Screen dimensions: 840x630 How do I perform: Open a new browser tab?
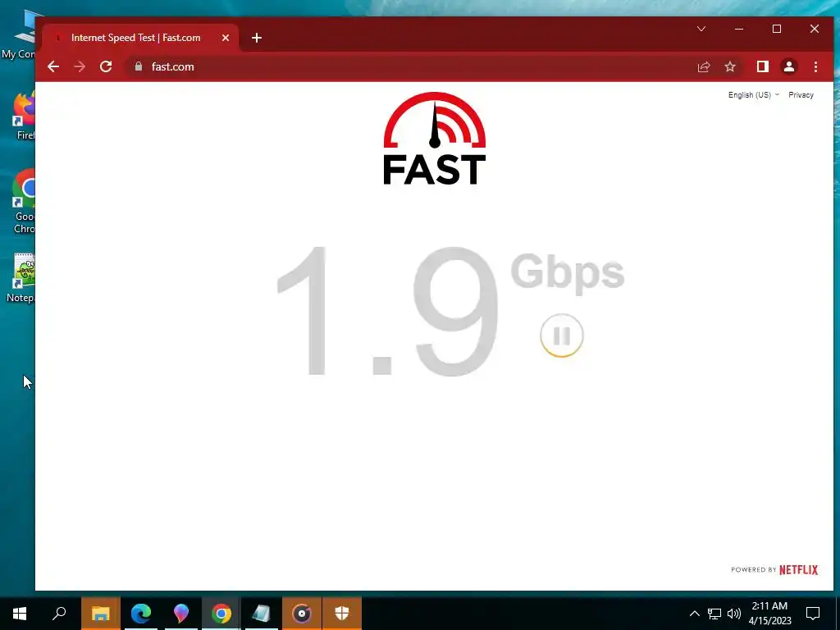257,38
